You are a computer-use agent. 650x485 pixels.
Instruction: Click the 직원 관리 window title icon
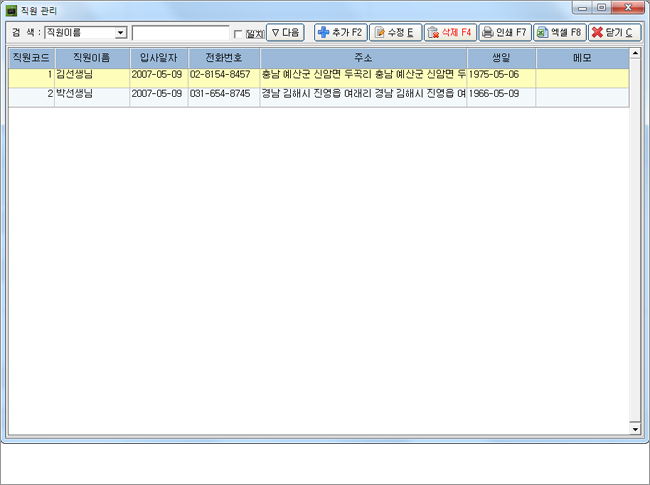pos(12,10)
